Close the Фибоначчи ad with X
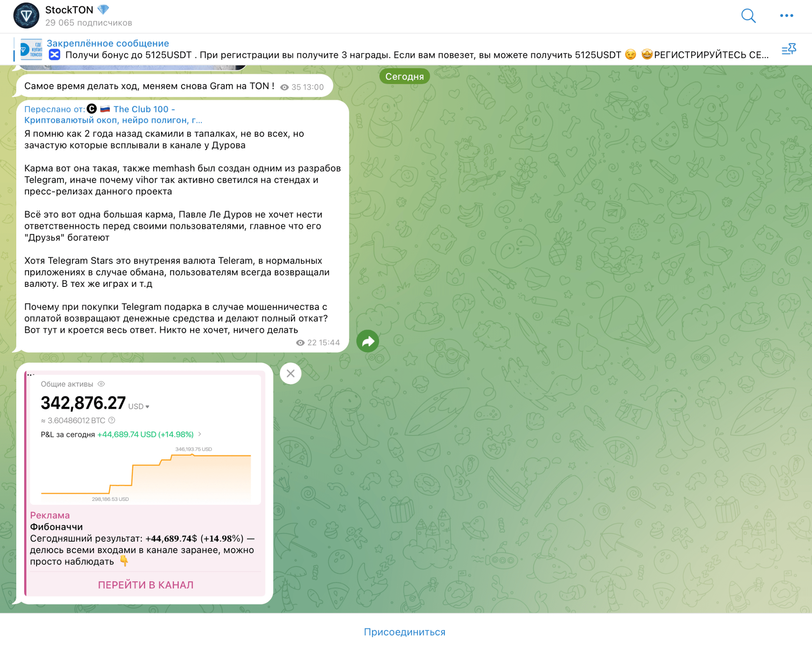Screen dimensions: 812x649 coord(291,373)
